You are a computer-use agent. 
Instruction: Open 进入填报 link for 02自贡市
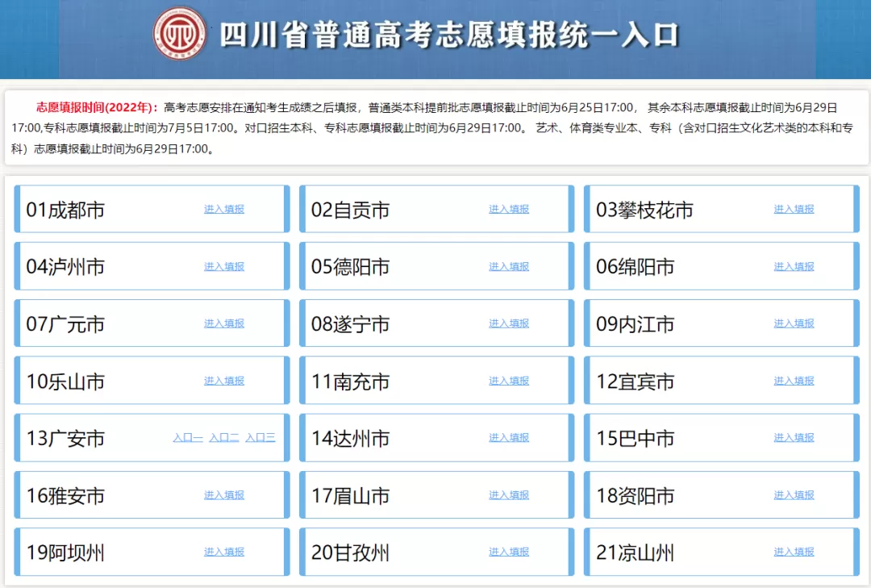[x=509, y=209]
